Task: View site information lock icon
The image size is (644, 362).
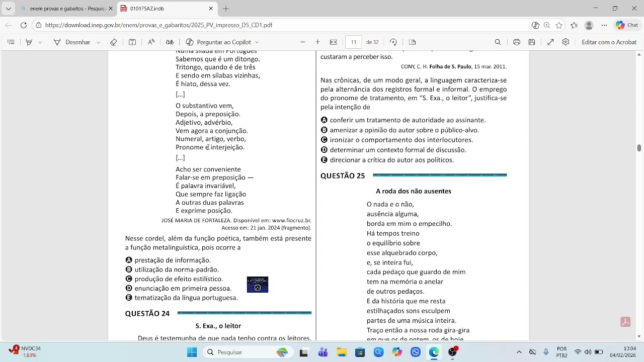Action: pyautogui.click(x=39, y=25)
